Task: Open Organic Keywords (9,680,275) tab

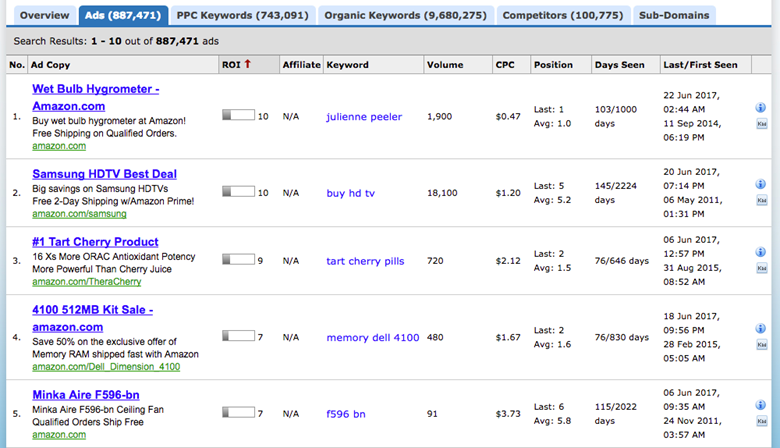Action: click(x=405, y=15)
